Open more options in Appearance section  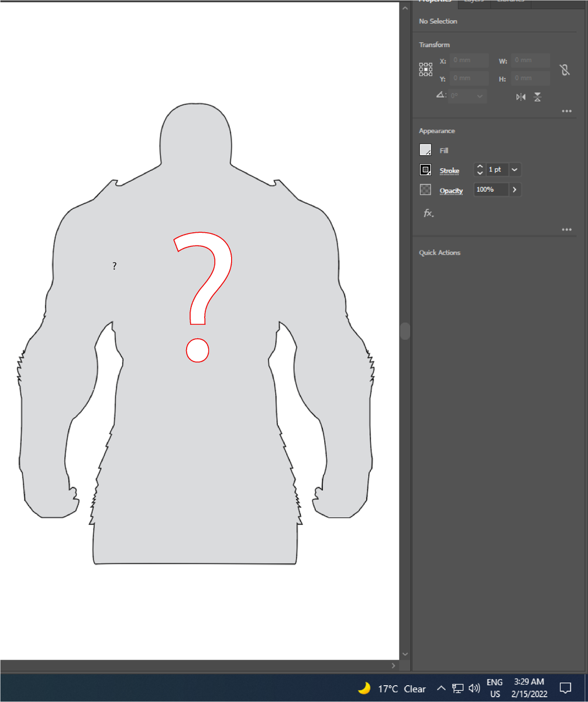(x=566, y=229)
